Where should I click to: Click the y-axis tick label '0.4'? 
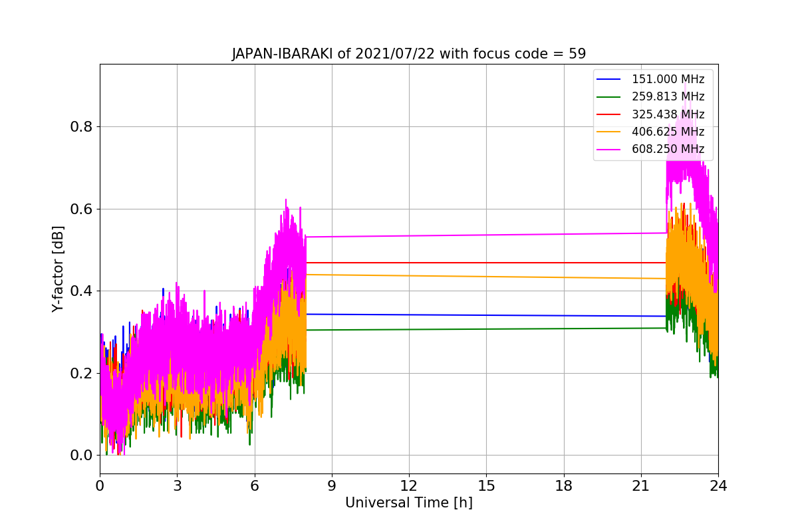coord(80,291)
